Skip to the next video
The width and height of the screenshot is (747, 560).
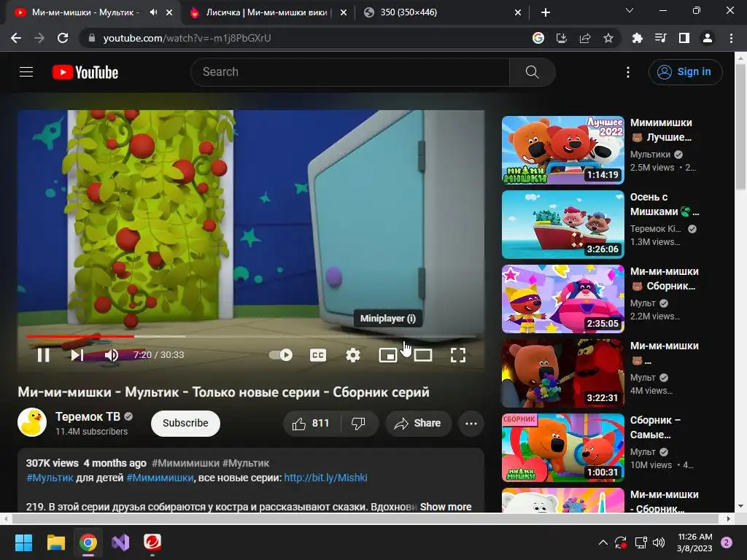click(77, 355)
